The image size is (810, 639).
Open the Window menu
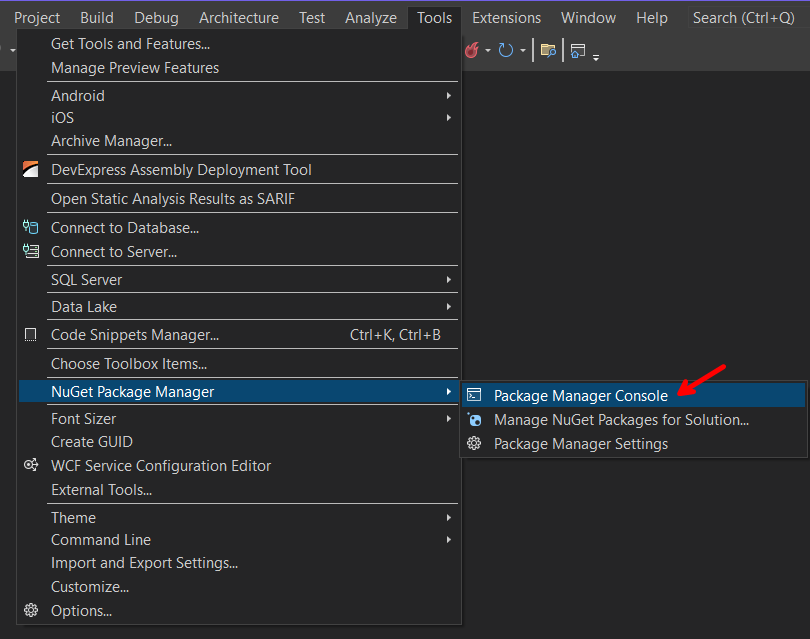(x=588, y=18)
